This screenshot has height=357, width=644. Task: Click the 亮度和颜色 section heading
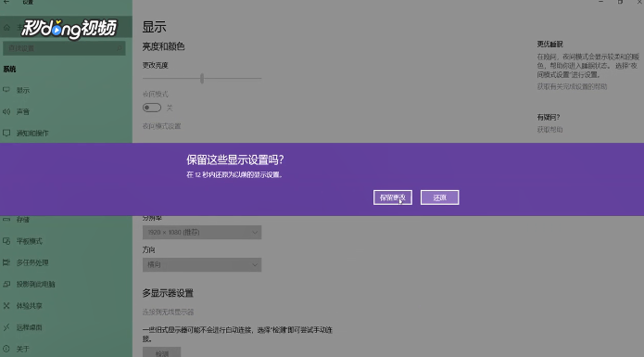[163, 46]
